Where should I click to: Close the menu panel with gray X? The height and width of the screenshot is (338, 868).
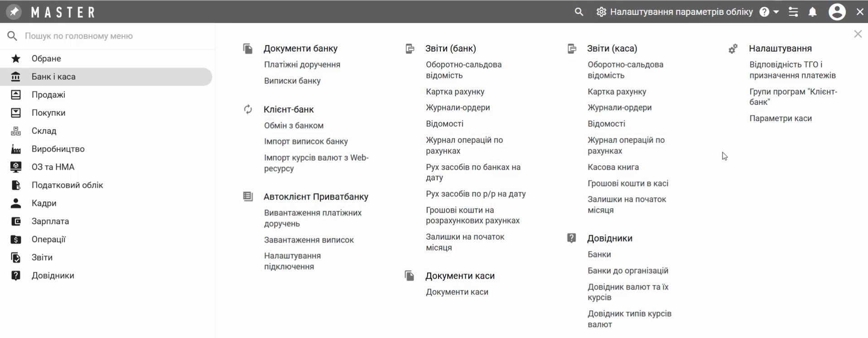858,34
